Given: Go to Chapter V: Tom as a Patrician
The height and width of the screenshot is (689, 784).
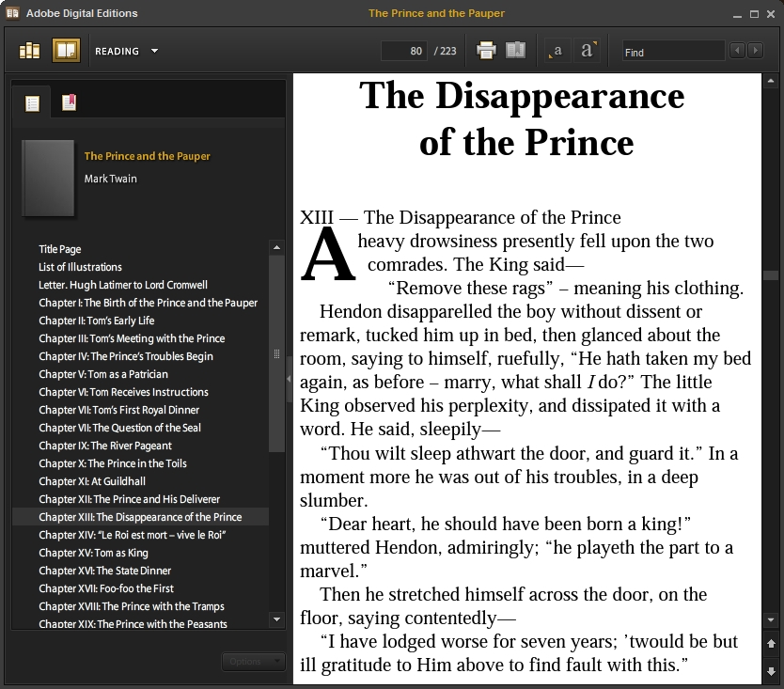Looking at the screenshot, I should pos(103,374).
